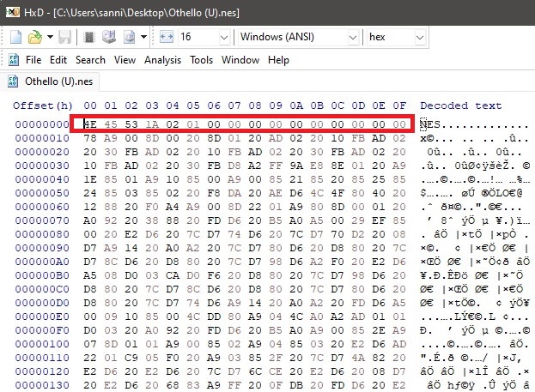The image size is (535, 392).
Task: Open the Help menu
Action: (x=278, y=60)
